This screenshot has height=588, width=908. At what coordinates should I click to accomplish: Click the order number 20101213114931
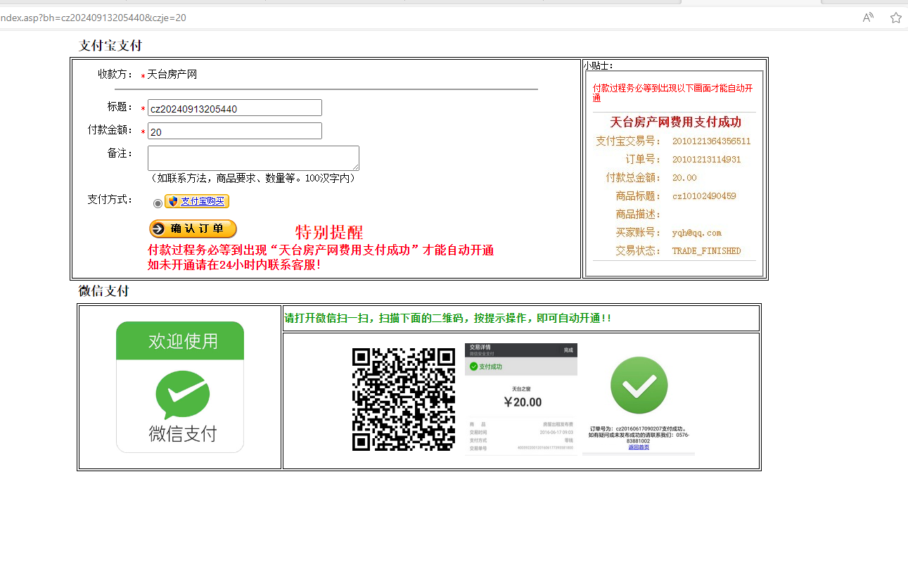click(x=706, y=160)
